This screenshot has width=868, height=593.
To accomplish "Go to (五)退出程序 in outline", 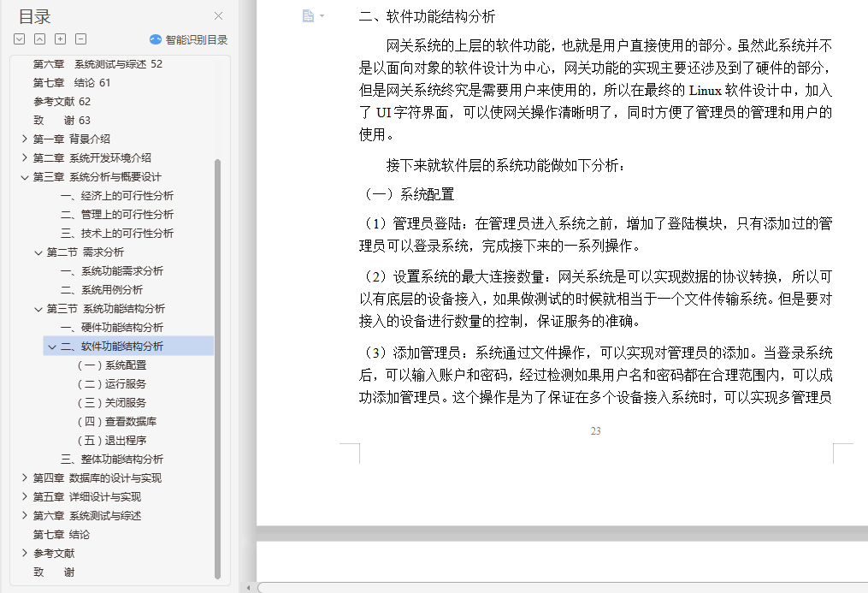I will (112, 441).
